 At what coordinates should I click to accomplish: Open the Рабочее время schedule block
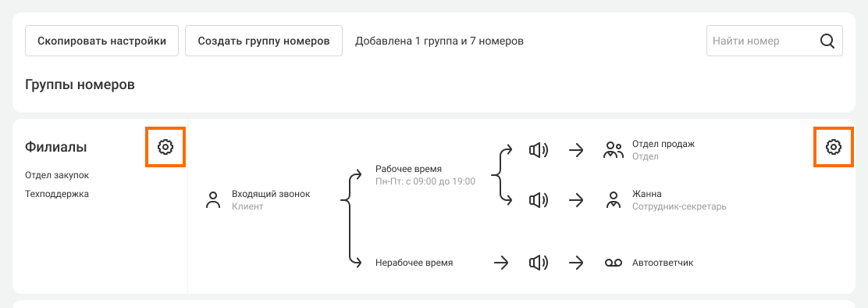pos(425,174)
